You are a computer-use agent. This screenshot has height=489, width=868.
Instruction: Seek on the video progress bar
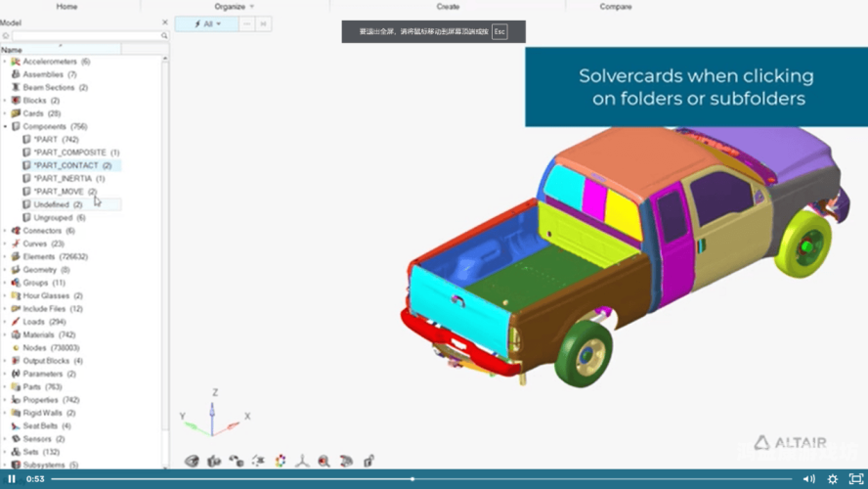point(421,479)
